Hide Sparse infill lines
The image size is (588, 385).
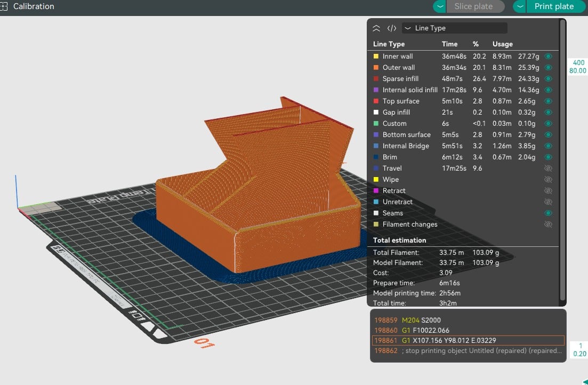(x=548, y=79)
